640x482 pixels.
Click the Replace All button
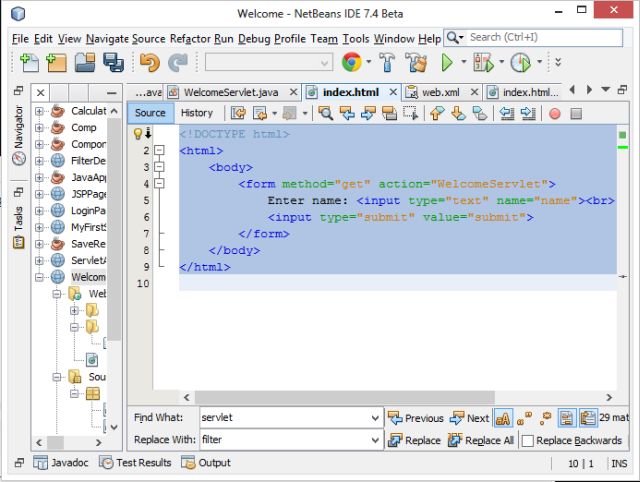(x=481, y=441)
